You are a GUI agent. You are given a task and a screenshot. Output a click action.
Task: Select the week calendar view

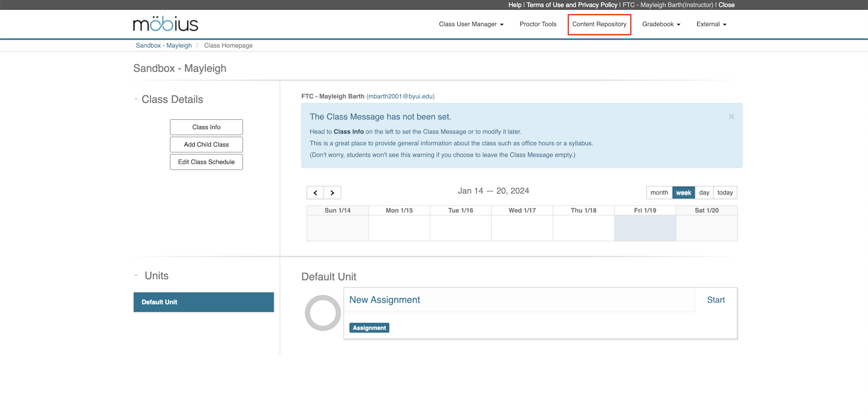(684, 193)
